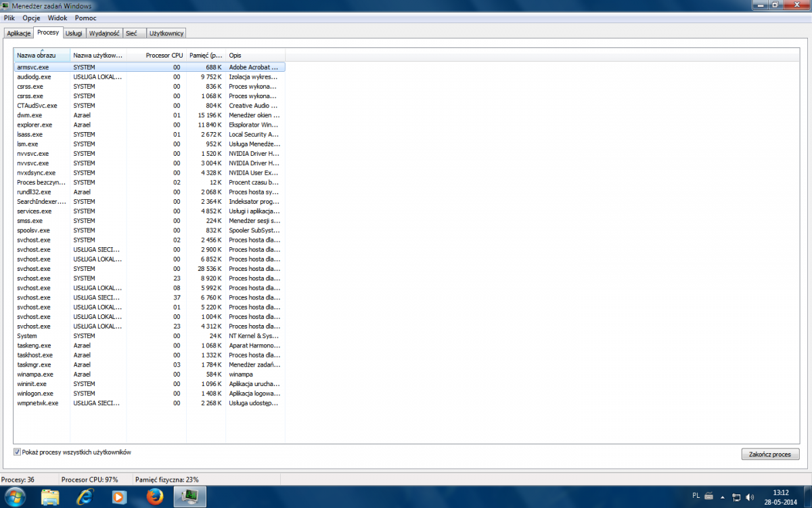The image size is (812, 508).
Task: Open the Opcje menu
Action: (x=31, y=18)
